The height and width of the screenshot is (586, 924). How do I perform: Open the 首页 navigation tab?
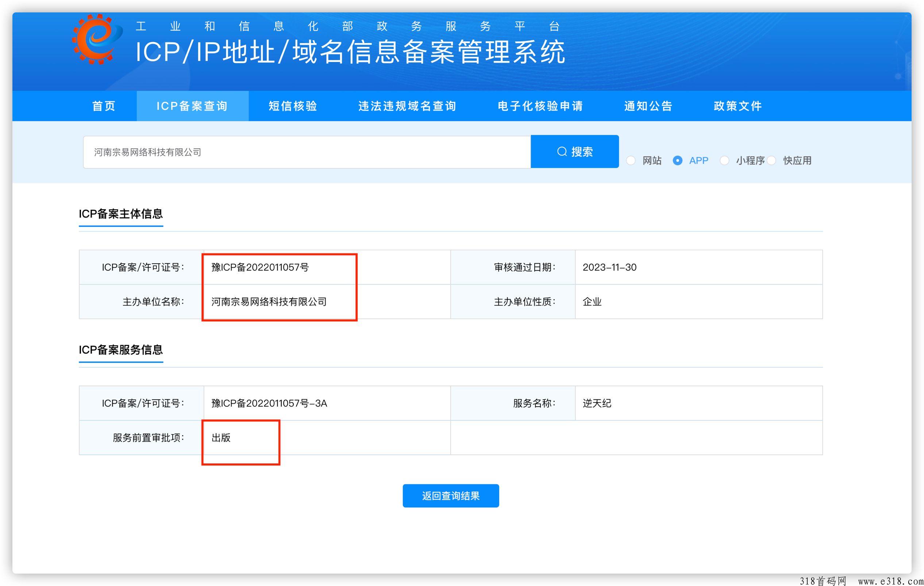tap(104, 106)
